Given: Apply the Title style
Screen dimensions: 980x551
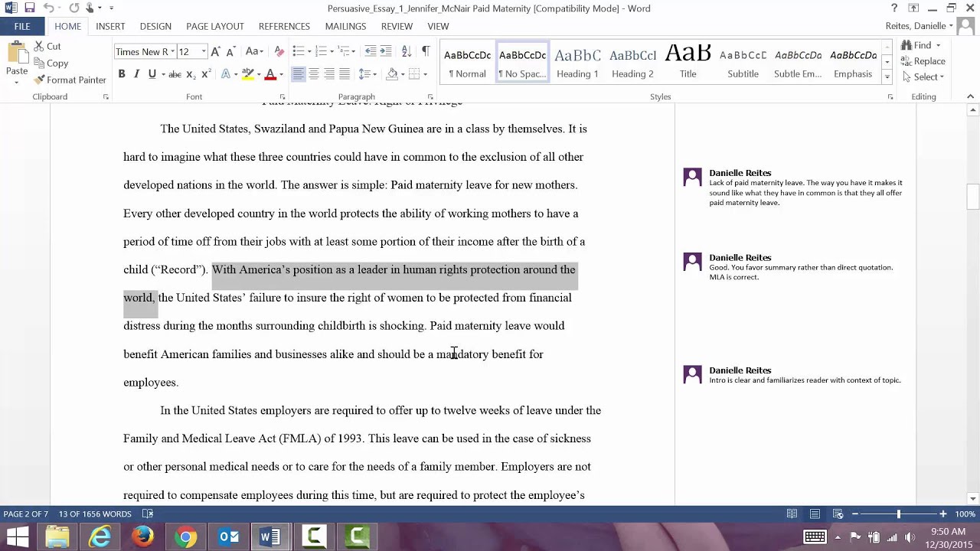Looking at the screenshot, I should [688, 63].
